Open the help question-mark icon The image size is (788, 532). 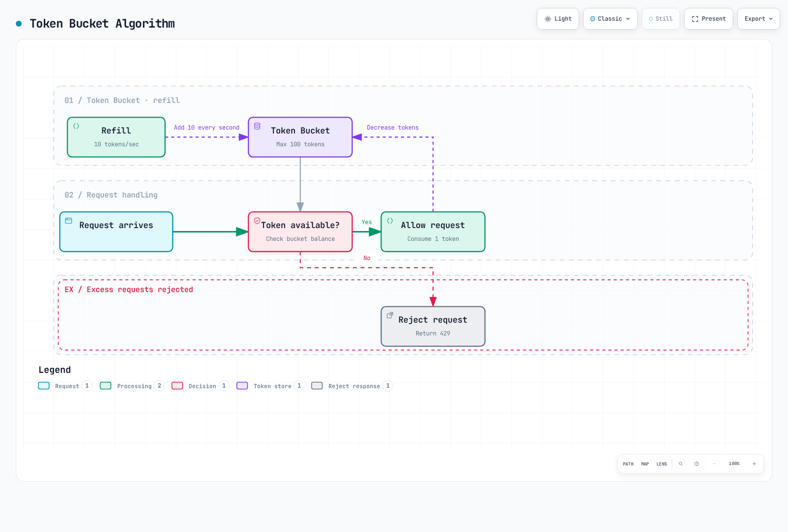[696, 464]
